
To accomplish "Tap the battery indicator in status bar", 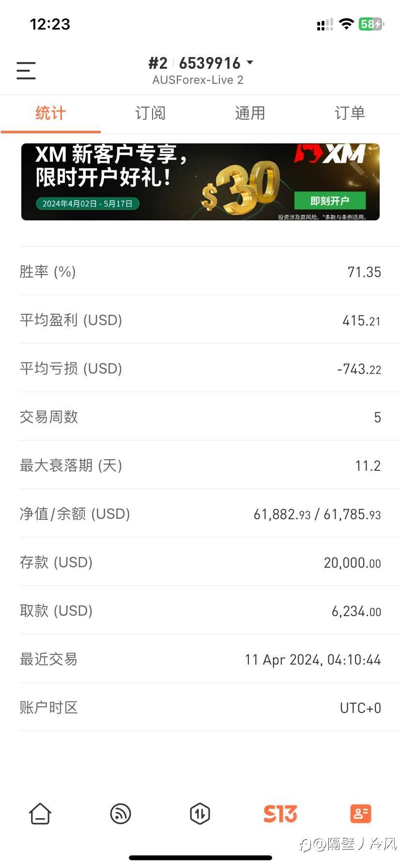I will pos(371,24).
